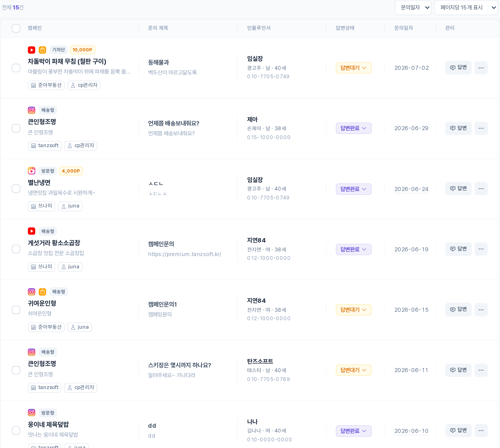Click the Instagram icon on the 2026-06-11 큰인형조명 row
Screen dimensions: 500x448
32,352
